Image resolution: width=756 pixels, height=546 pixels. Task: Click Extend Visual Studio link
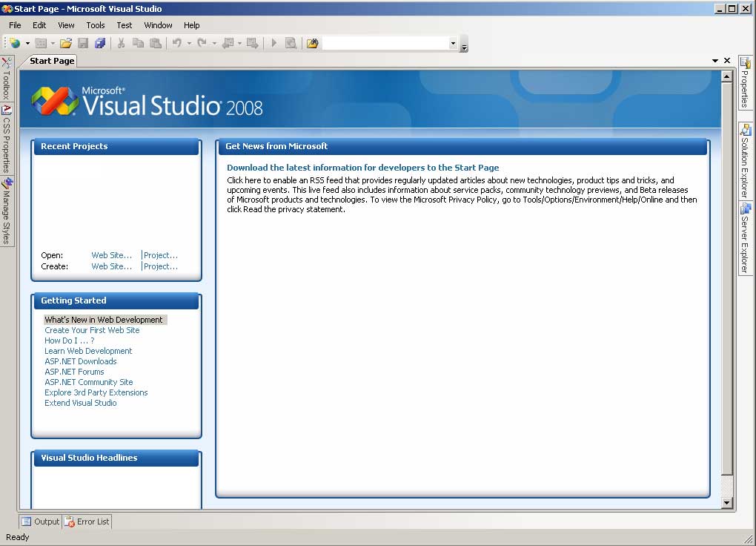81,403
